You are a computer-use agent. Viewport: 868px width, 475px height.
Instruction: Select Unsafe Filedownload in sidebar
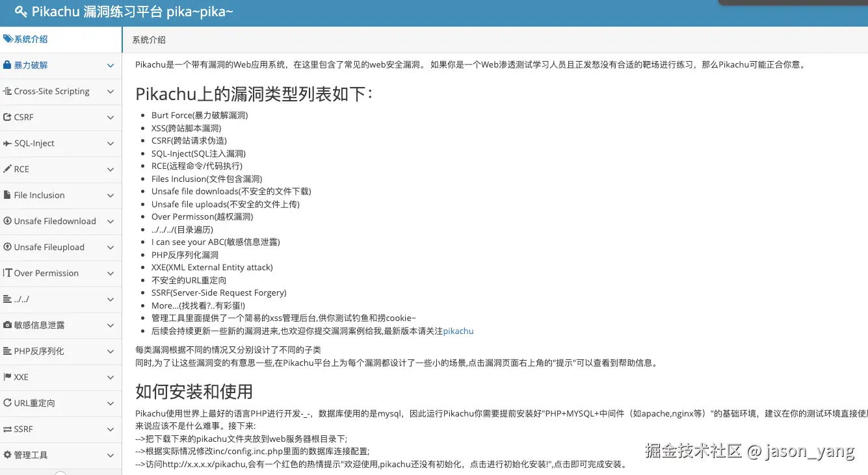[x=60, y=221]
